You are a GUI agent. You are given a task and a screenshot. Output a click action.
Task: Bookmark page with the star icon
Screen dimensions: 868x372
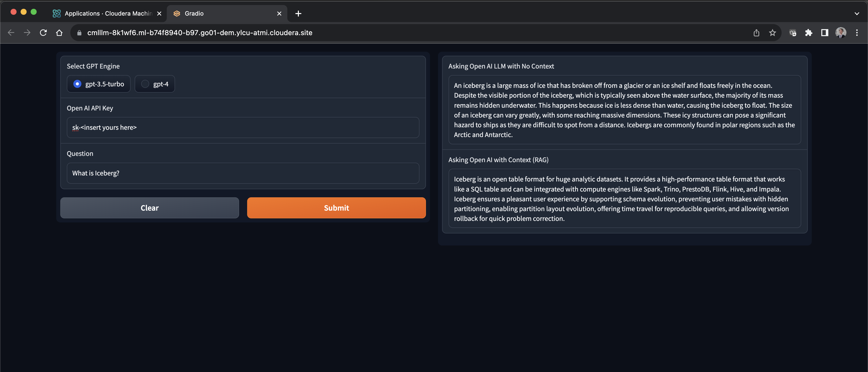point(772,33)
